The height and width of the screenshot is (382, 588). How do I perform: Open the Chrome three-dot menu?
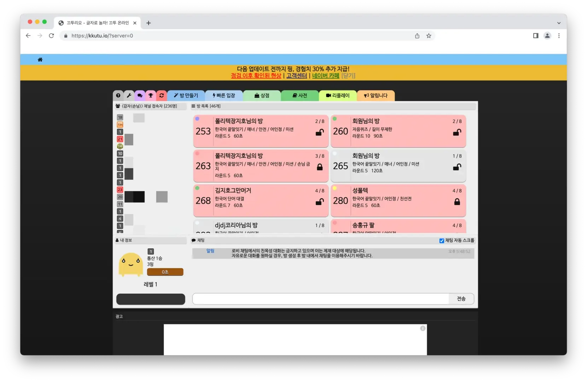click(559, 36)
